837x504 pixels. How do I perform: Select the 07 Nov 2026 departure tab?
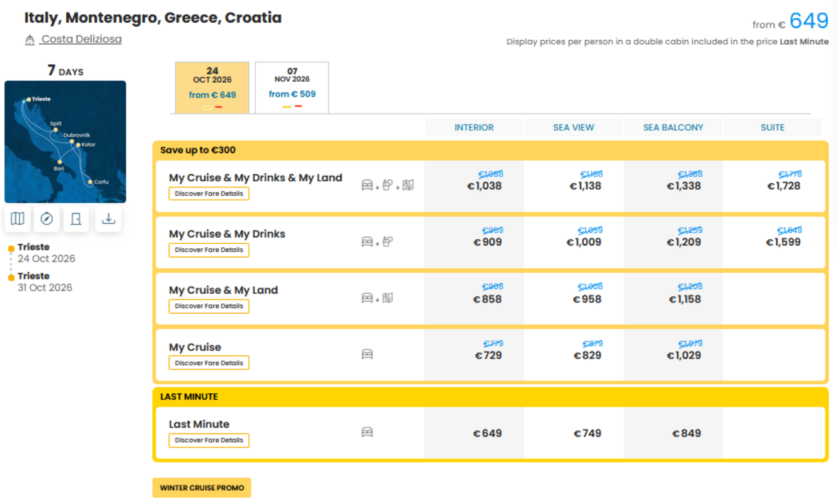[292, 88]
